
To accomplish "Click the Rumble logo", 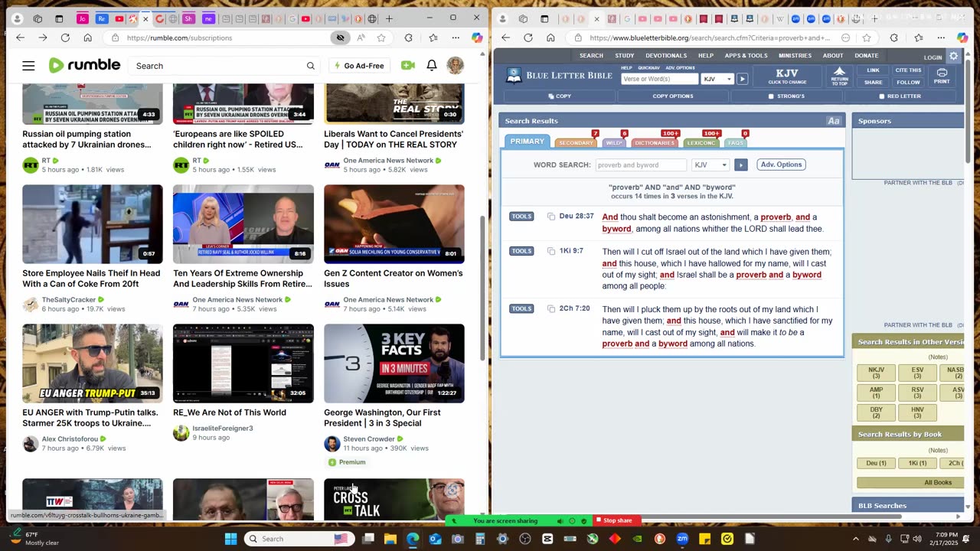I will (84, 65).
